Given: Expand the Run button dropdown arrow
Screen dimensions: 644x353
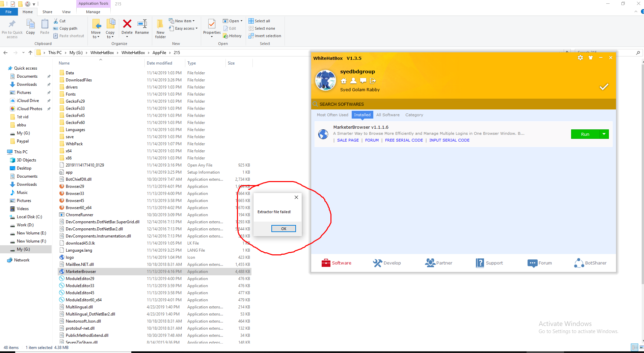Looking at the screenshot, I should tap(604, 134).
